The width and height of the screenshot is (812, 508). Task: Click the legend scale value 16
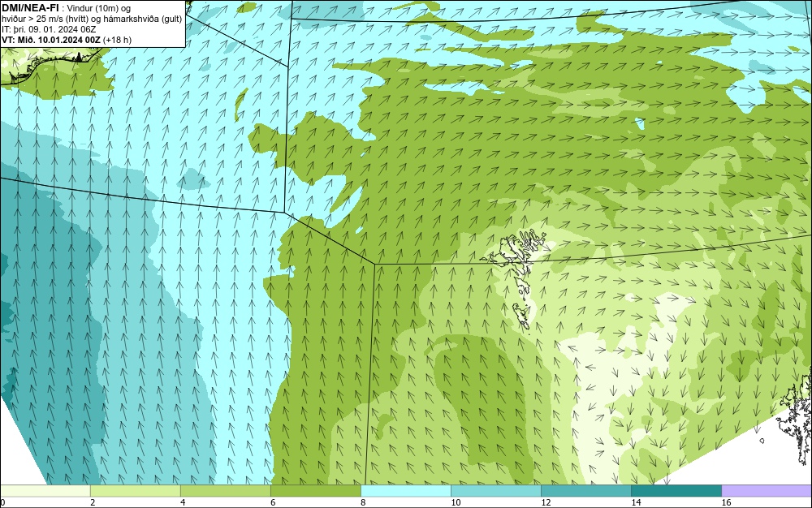tap(726, 502)
